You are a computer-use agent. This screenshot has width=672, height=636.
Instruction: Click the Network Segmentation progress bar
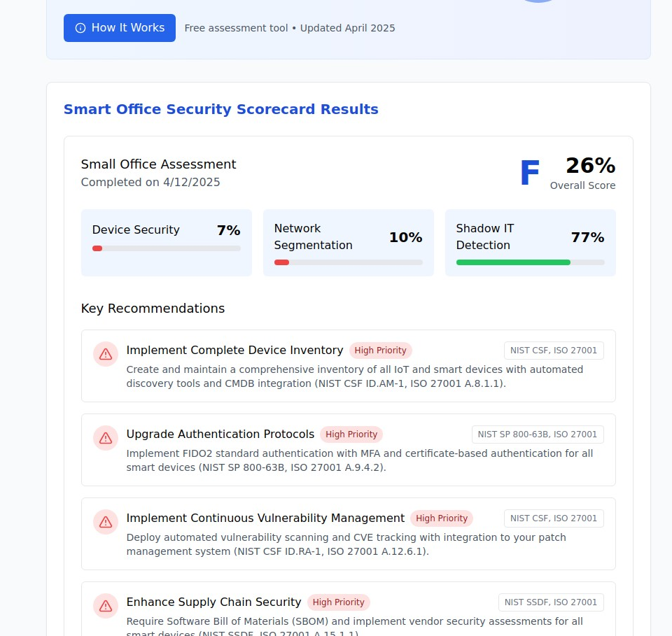click(349, 262)
